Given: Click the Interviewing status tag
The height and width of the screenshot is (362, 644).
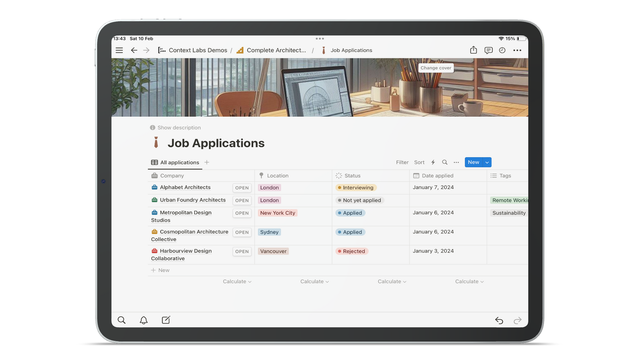Looking at the screenshot, I should click(x=355, y=187).
